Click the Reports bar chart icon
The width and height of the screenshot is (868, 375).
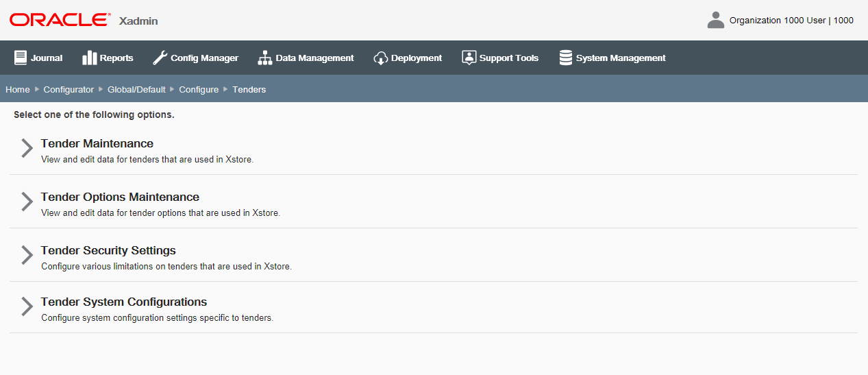89,58
